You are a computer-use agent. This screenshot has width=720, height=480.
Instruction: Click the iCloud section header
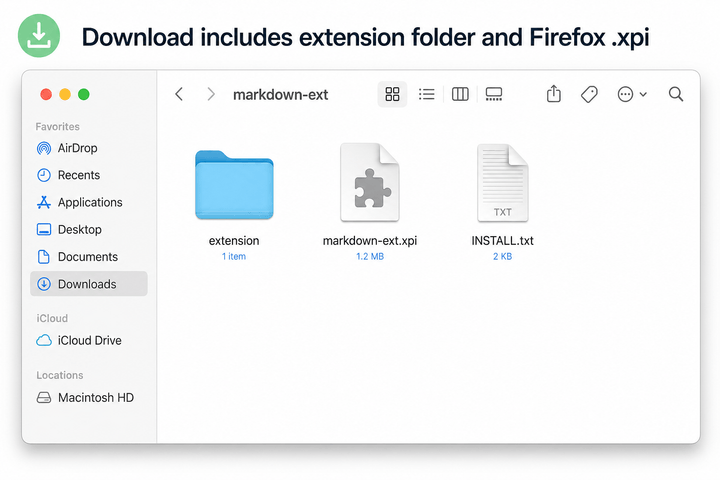pyautogui.click(x=52, y=318)
